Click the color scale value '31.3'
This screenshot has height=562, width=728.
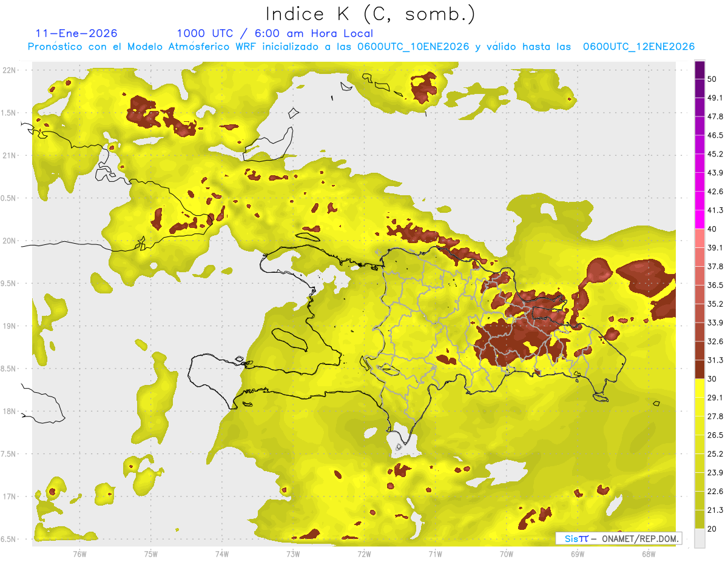click(x=715, y=360)
